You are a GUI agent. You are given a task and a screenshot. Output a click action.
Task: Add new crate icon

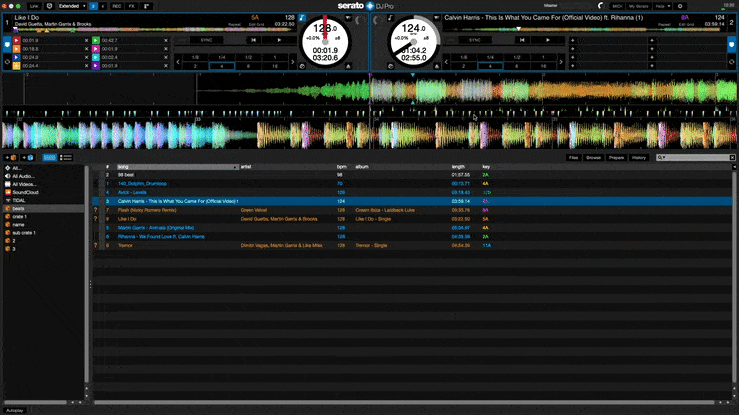pos(11,158)
